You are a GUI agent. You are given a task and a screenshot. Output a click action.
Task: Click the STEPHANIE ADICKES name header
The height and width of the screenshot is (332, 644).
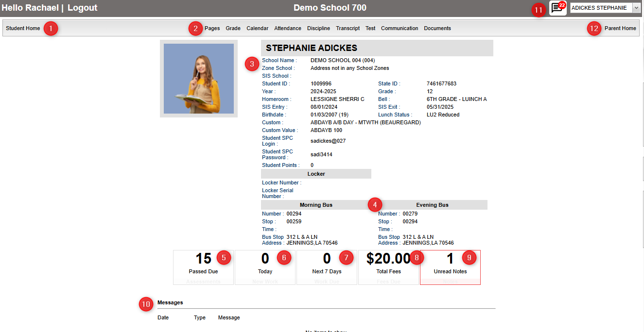(312, 48)
